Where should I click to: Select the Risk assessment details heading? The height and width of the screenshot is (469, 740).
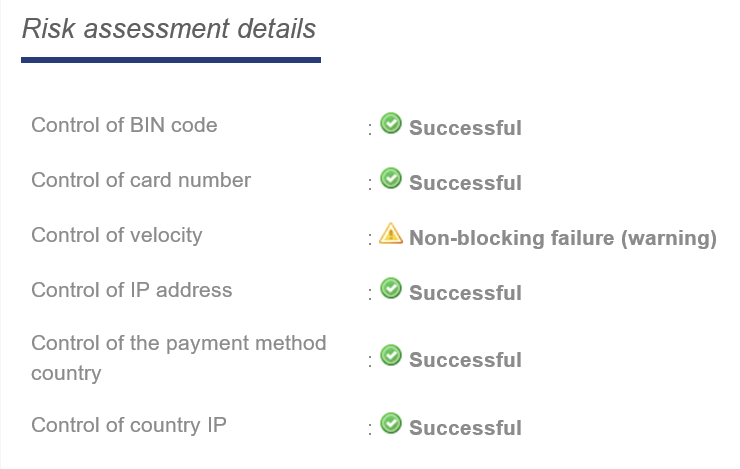pyautogui.click(x=169, y=29)
